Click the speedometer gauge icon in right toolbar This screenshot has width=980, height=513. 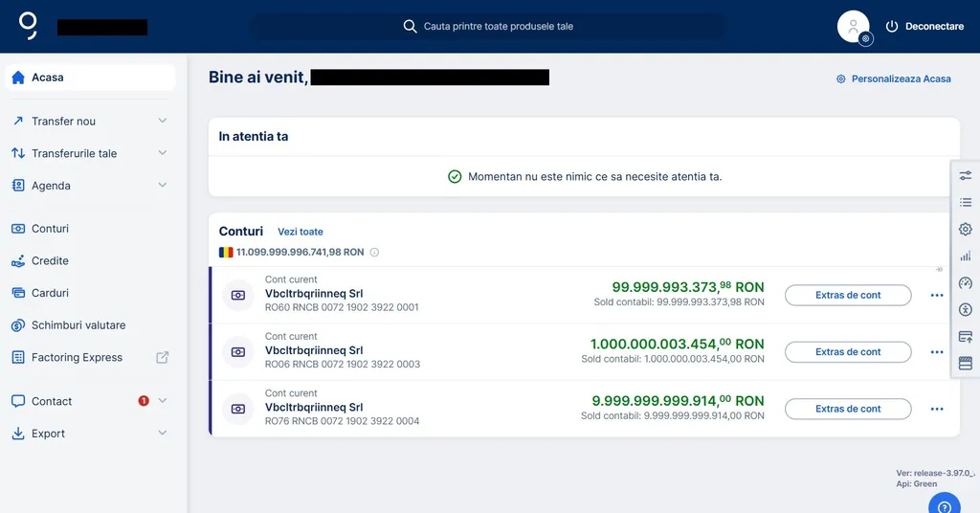point(965,282)
